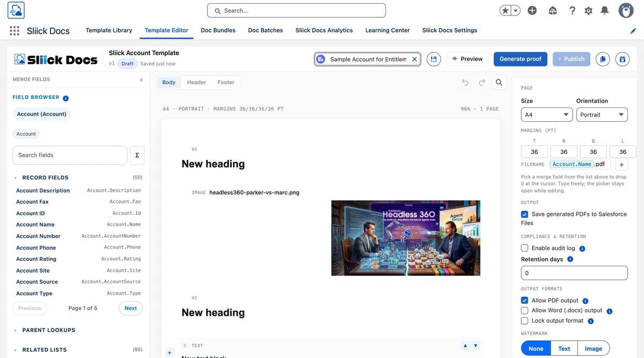Select the None watermark option
The height and width of the screenshot is (358, 644).
click(x=536, y=348)
